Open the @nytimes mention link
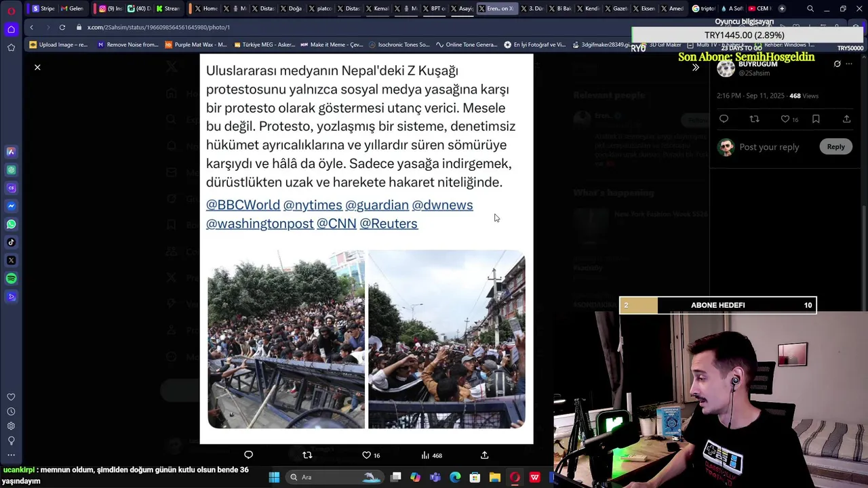The image size is (868, 488). (313, 205)
